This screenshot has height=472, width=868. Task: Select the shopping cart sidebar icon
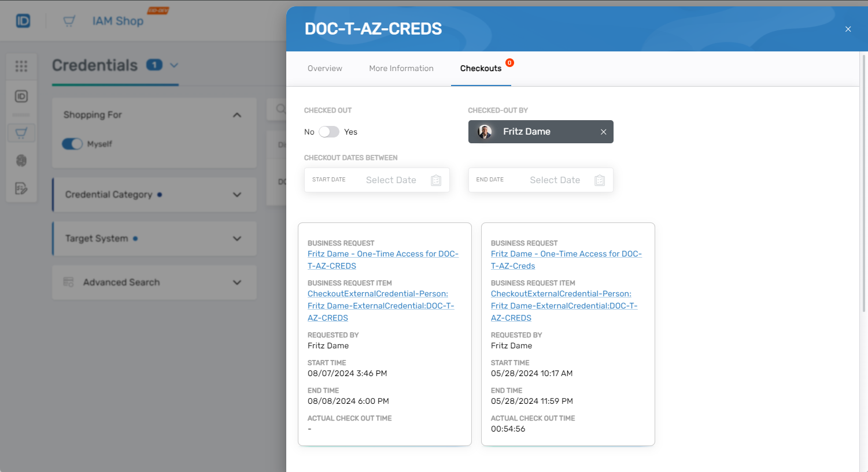(x=21, y=133)
